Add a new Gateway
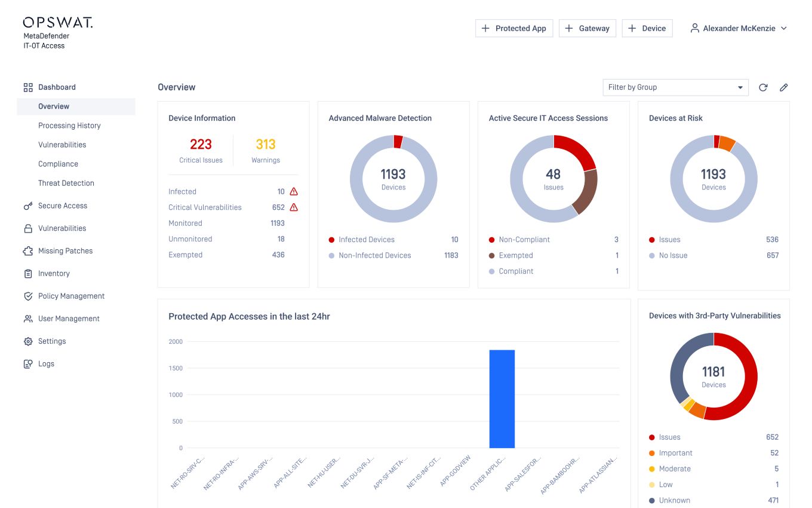The image size is (812, 508). pos(587,28)
